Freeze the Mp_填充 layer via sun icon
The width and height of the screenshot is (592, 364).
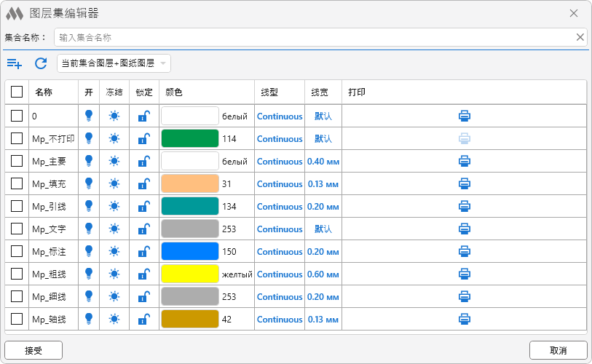114,183
